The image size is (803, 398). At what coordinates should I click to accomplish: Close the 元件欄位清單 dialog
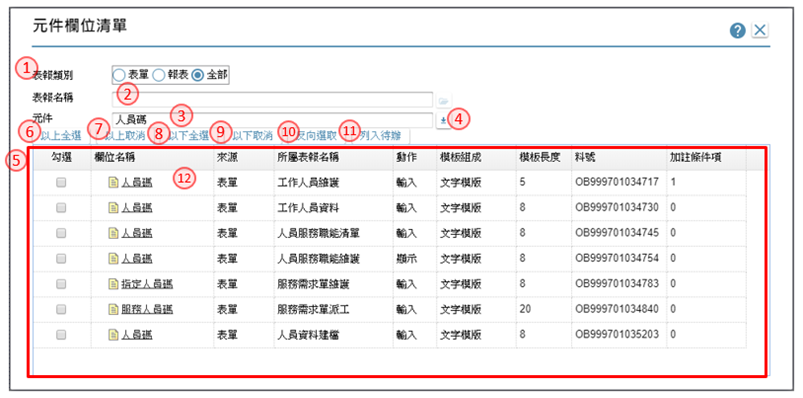pos(760,31)
